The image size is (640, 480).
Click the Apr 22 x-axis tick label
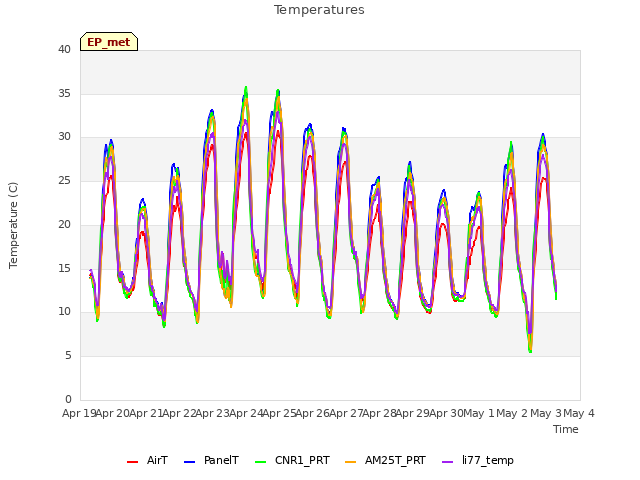pyautogui.click(x=180, y=413)
